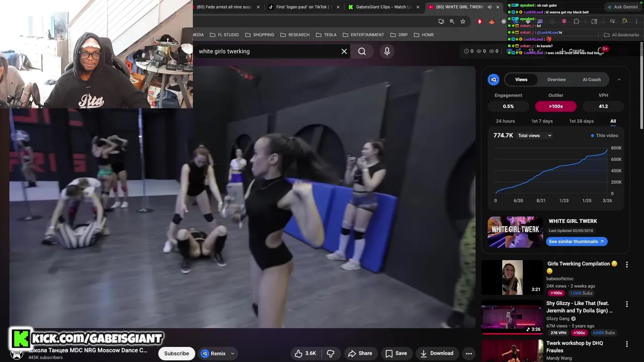644x362 pixels.
Task: Open the MDC NRG Moscow Dance channel name
Action: [88, 350]
